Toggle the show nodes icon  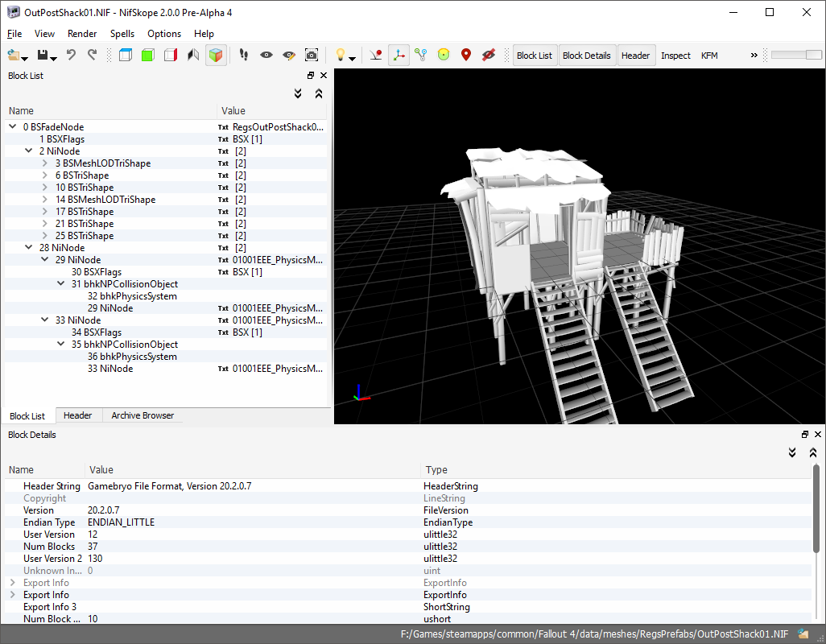pos(421,55)
